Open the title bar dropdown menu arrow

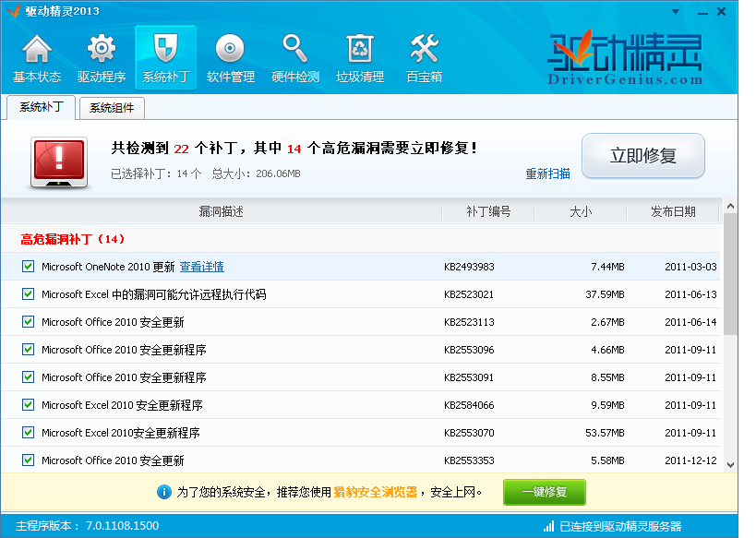[676, 12]
